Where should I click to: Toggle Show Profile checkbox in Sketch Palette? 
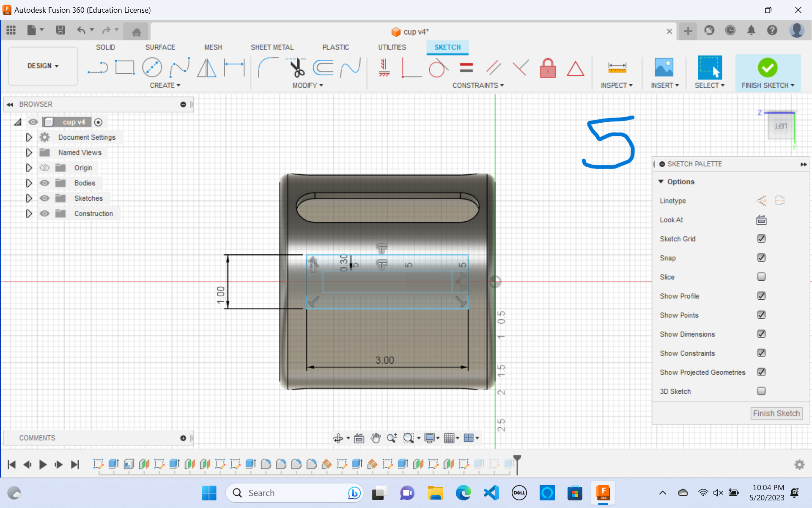pyautogui.click(x=761, y=295)
